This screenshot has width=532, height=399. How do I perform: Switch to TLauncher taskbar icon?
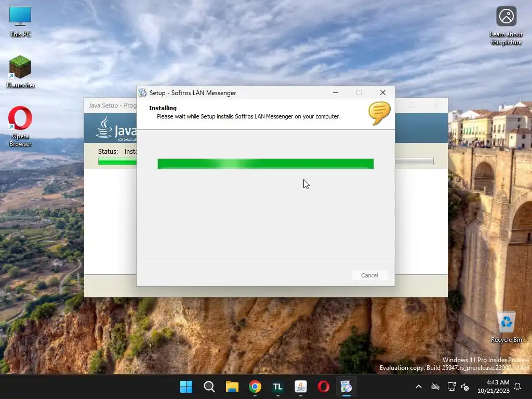[277, 387]
